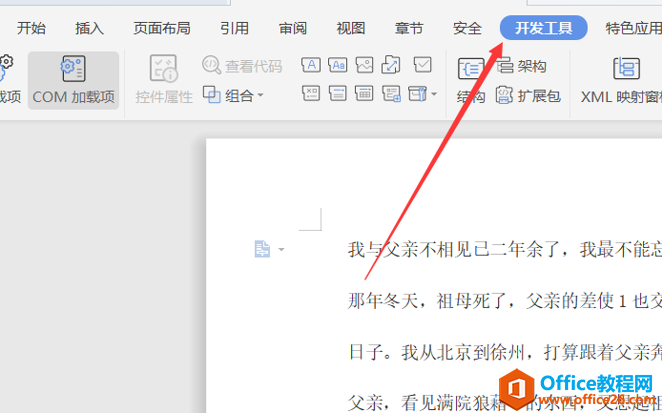This screenshot has height=417, width=662.
Task: Click the 查看代码 button
Action: (242, 66)
